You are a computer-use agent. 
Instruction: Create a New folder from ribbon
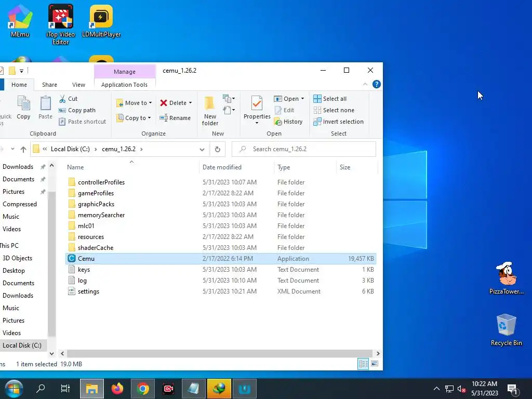pos(210,111)
